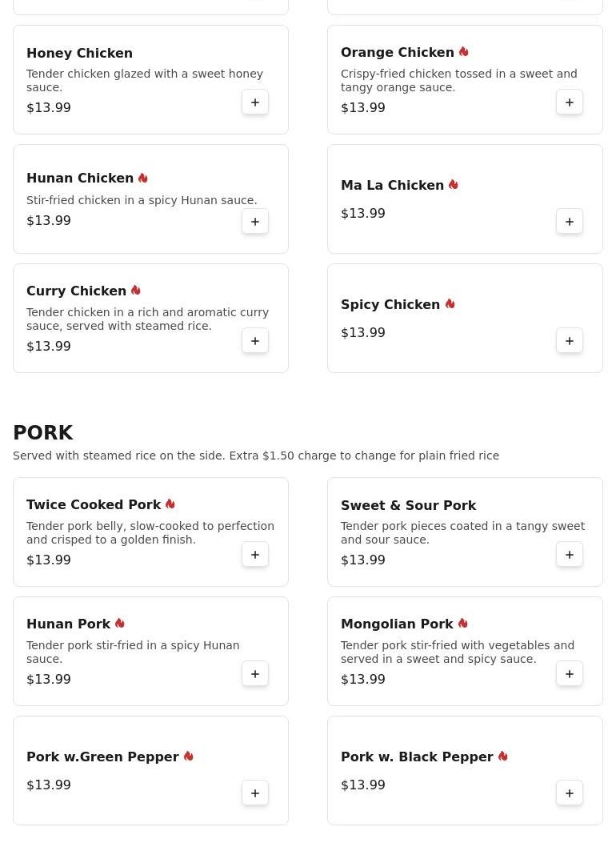Image resolution: width=616 pixels, height=867 pixels.
Task: Add Hunan Pork to the order
Action: (255, 674)
